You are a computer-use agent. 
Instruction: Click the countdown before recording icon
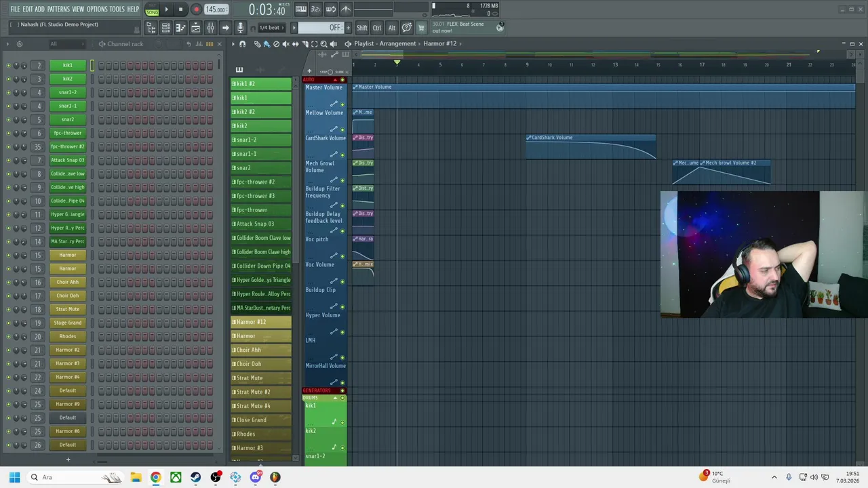[x=316, y=9]
